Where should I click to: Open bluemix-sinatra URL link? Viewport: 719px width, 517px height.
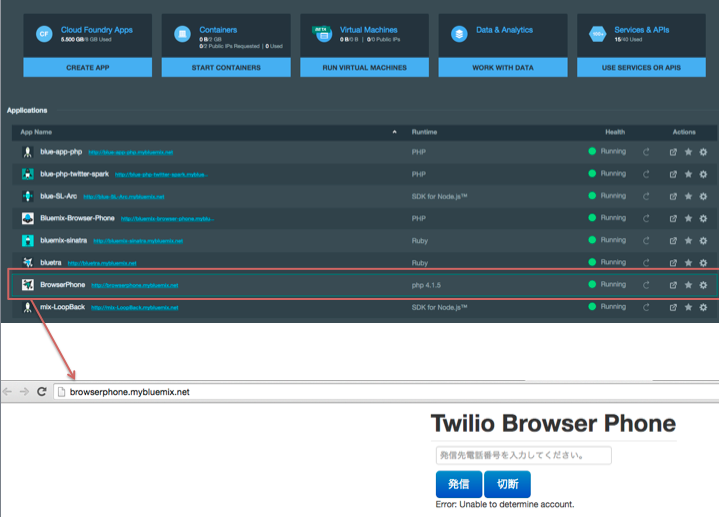[x=138, y=241]
